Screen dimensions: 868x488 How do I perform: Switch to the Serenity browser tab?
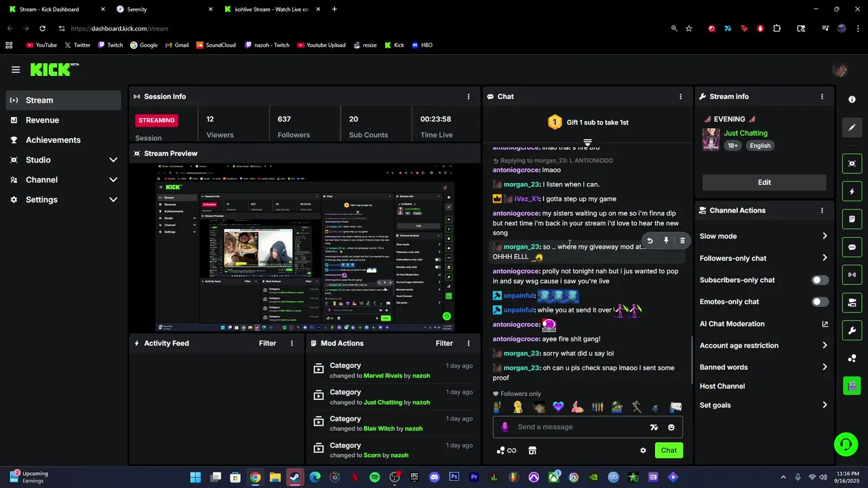tap(163, 9)
